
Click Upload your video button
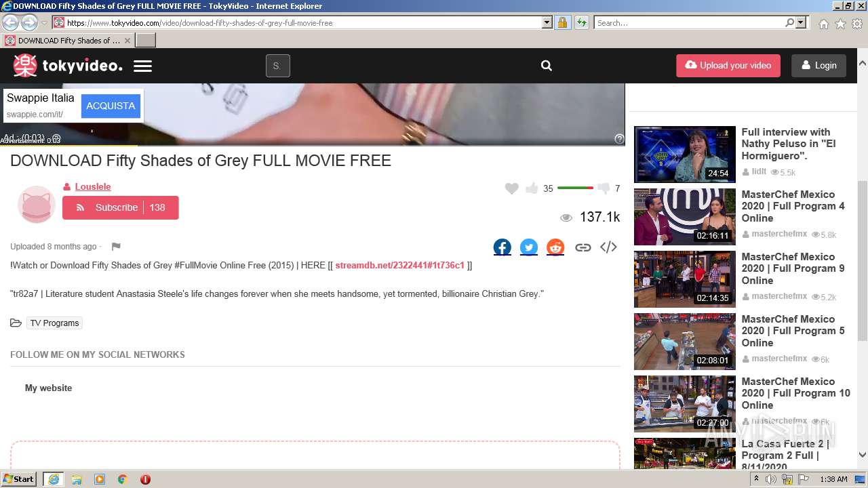coord(728,66)
